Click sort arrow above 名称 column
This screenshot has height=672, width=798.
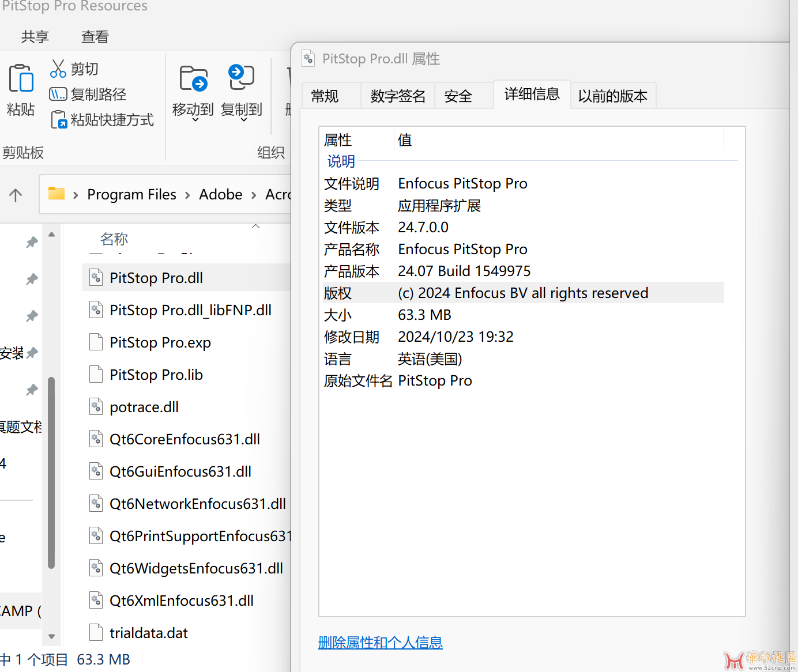[256, 226]
